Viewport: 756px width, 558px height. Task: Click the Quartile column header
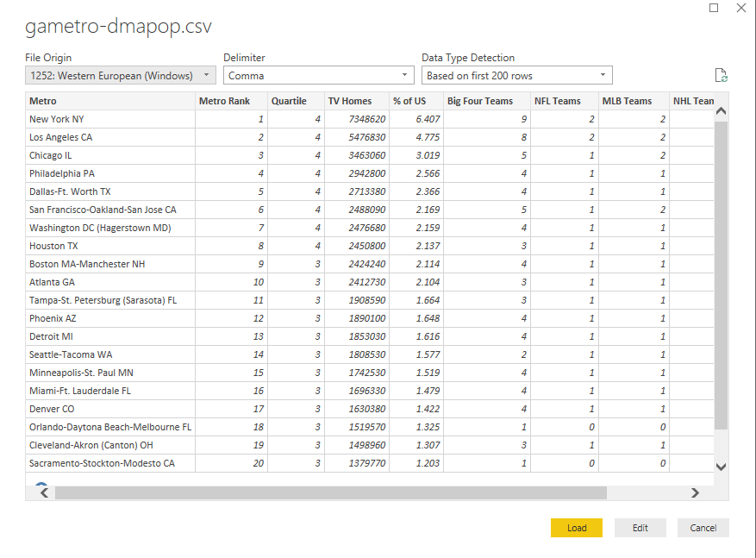(x=296, y=101)
